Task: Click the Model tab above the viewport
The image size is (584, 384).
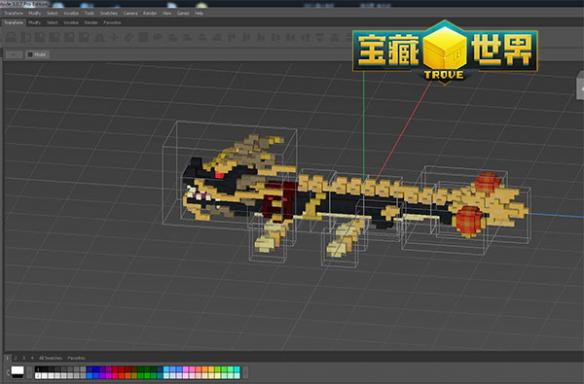Action: (x=37, y=54)
